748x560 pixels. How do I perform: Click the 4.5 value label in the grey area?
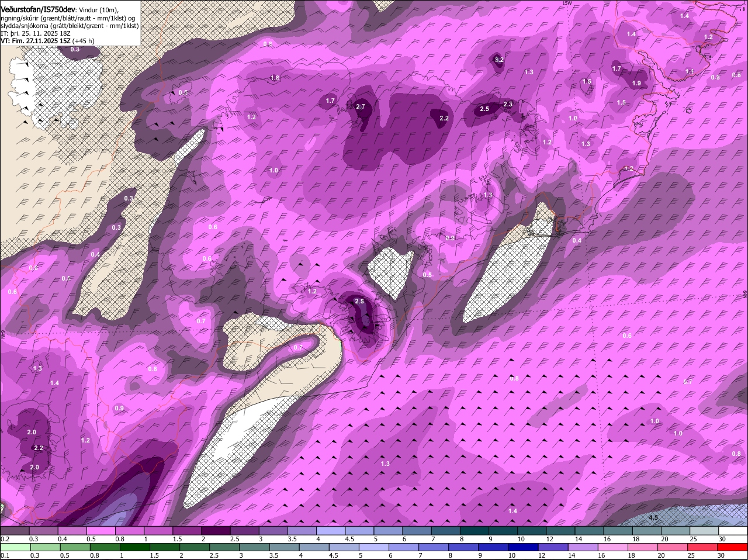click(x=653, y=518)
